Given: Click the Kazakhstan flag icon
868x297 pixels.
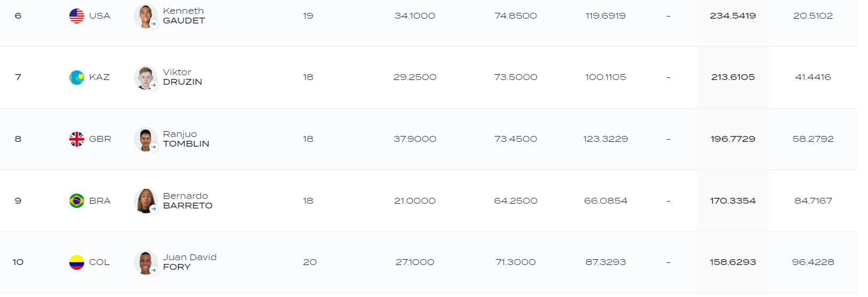Looking at the screenshot, I should pyautogui.click(x=77, y=77).
